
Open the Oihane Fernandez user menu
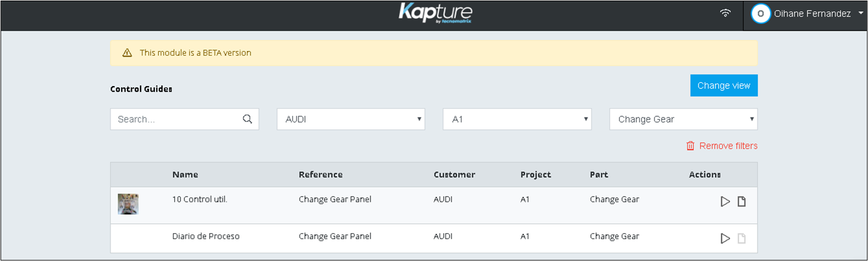coord(806,14)
